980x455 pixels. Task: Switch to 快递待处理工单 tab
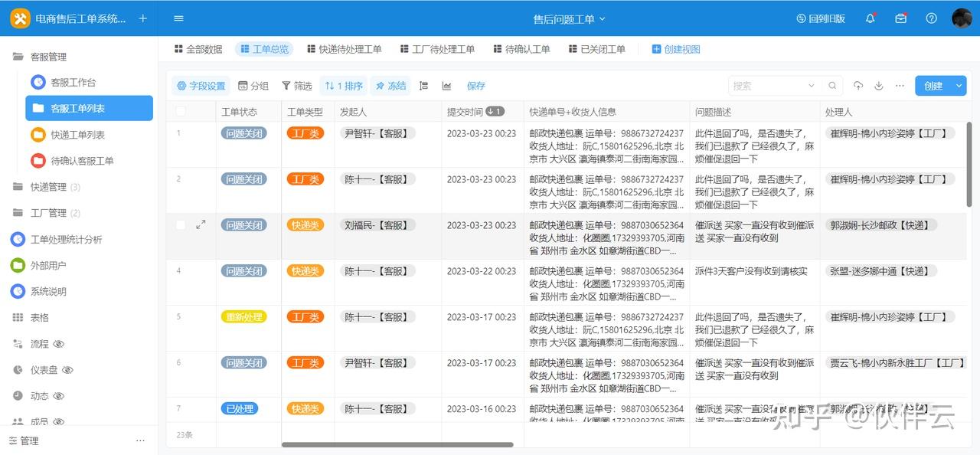coord(344,49)
